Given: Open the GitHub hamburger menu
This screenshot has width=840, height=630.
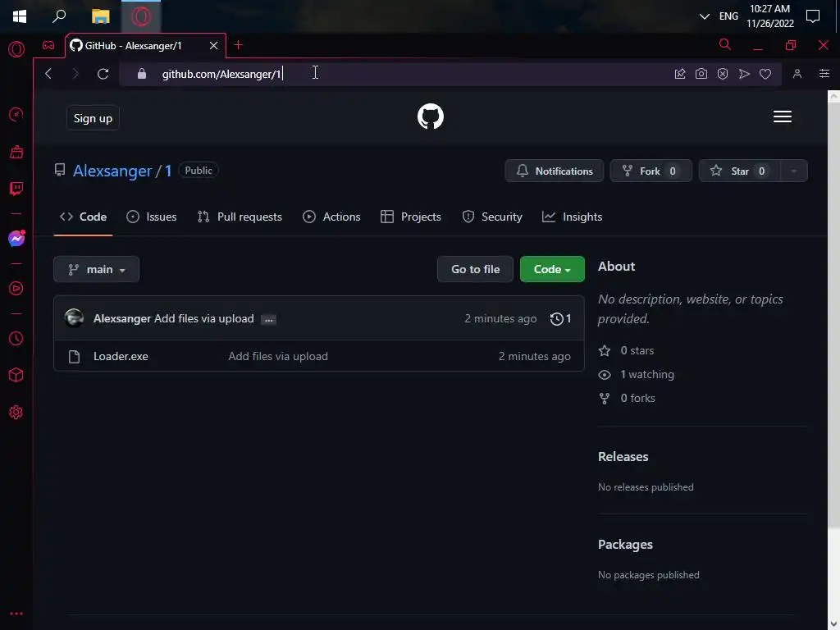Looking at the screenshot, I should (783, 116).
